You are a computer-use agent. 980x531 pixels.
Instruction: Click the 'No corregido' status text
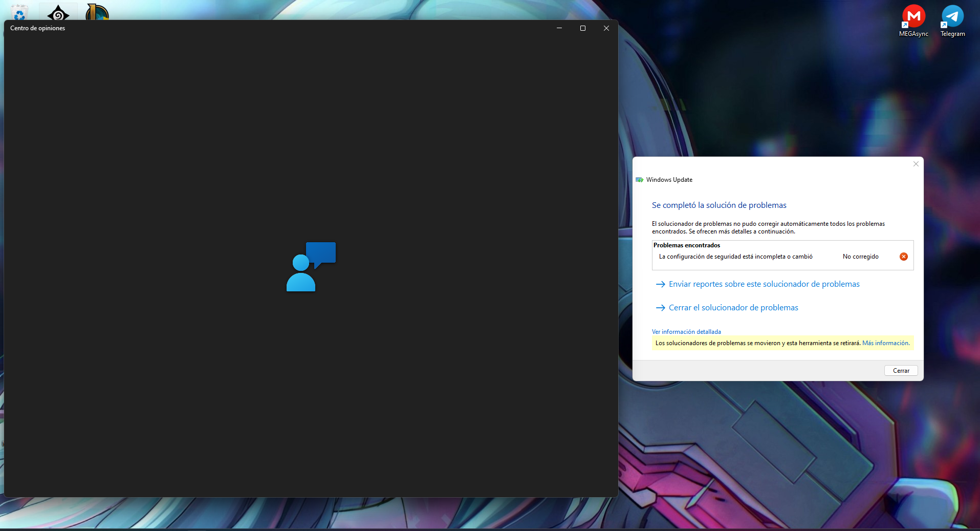click(x=861, y=257)
